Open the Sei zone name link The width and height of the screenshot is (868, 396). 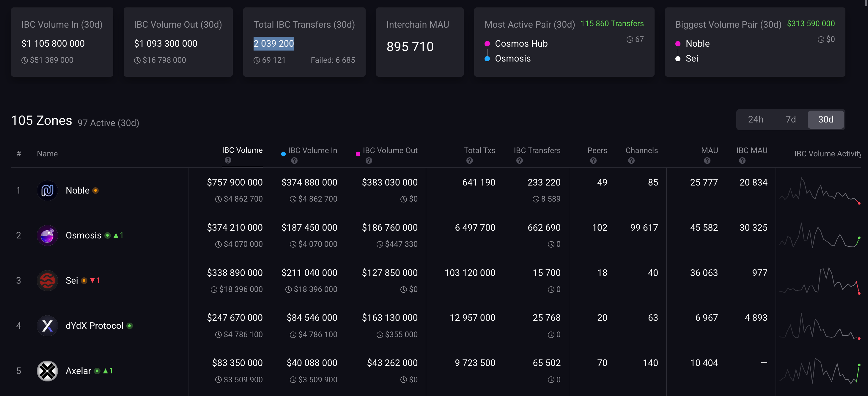click(72, 280)
